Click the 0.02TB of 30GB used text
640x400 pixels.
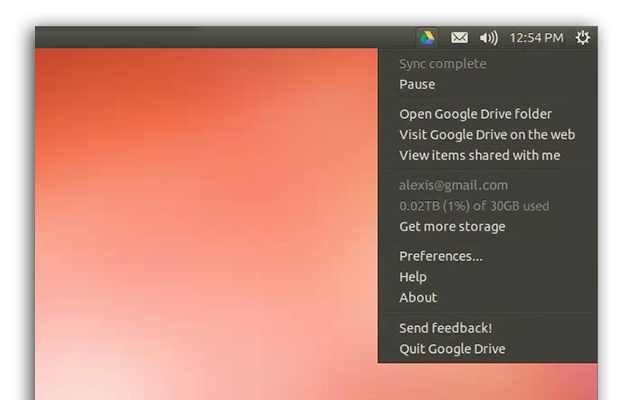pos(474,206)
